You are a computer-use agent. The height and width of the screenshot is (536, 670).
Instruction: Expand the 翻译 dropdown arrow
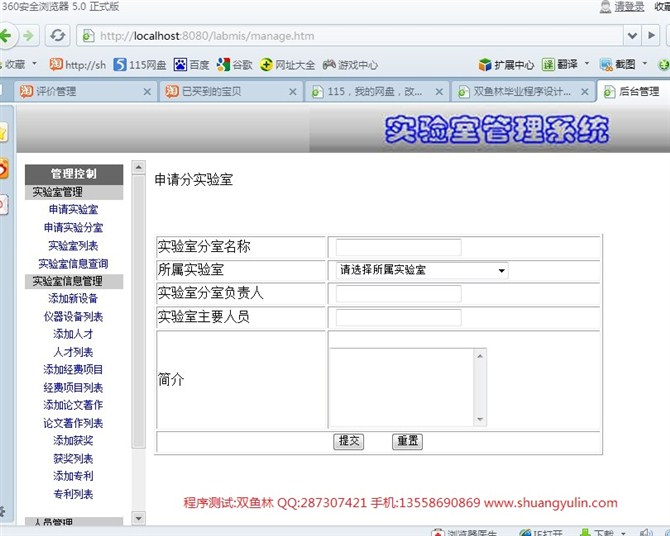587,64
